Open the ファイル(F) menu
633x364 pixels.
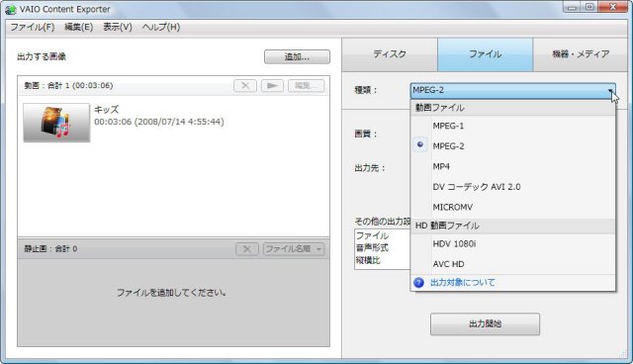[33, 27]
